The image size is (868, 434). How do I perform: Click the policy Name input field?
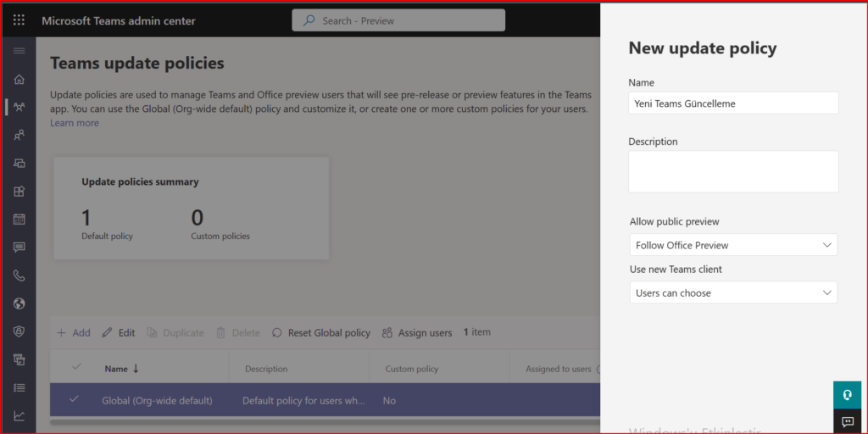point(733,103)
